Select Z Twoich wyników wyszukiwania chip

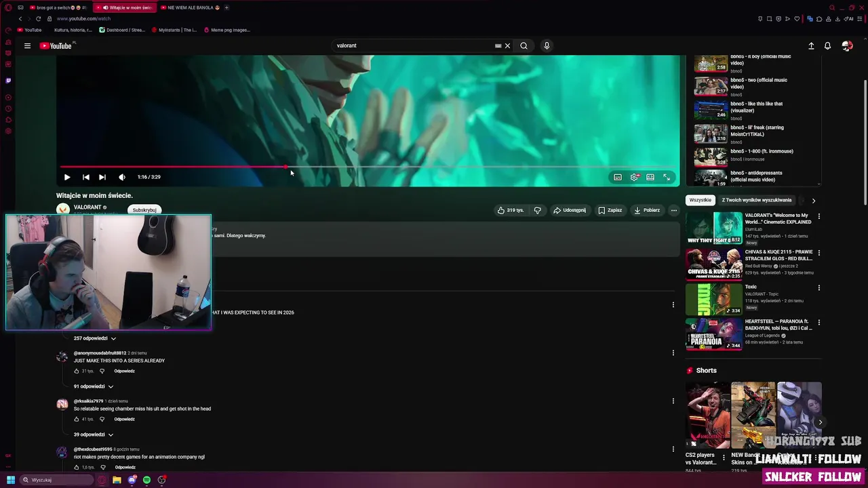click(x=757, y=200)
